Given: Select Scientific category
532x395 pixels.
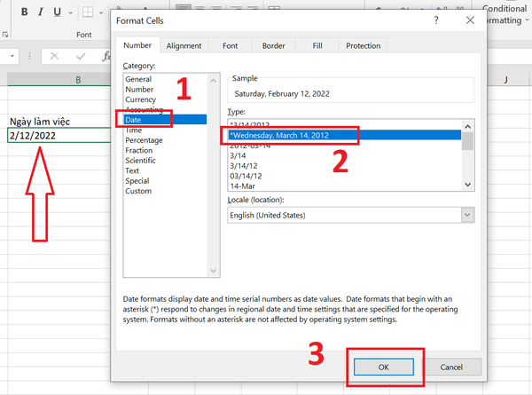Looking at the screenshot, I should [x=165, y=161].
